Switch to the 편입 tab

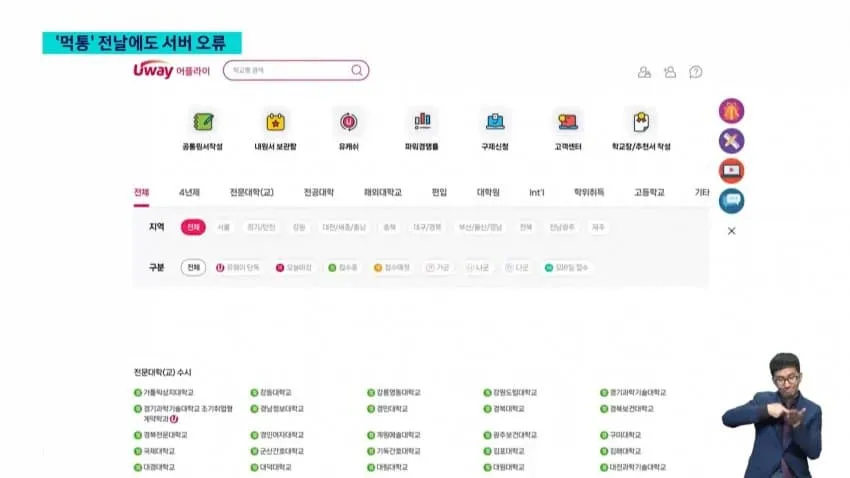(439, 192)
